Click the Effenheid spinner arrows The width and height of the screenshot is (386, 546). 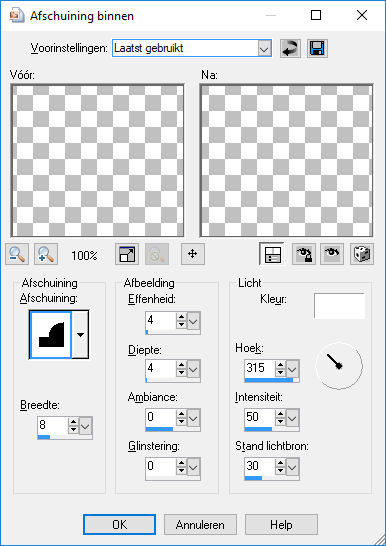[x=181, y=320]
